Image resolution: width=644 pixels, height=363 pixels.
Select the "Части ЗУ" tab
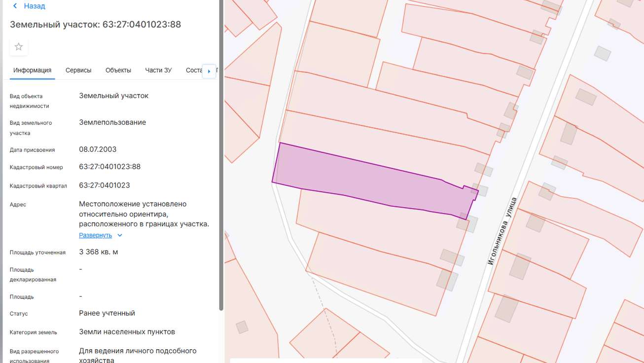[158, 70]
